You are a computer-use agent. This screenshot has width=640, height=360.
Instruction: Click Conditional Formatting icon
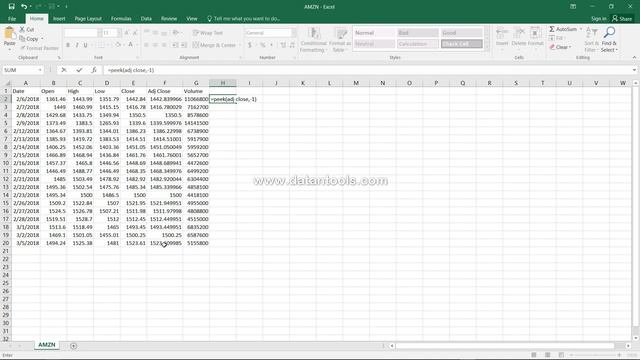point(314,33)
